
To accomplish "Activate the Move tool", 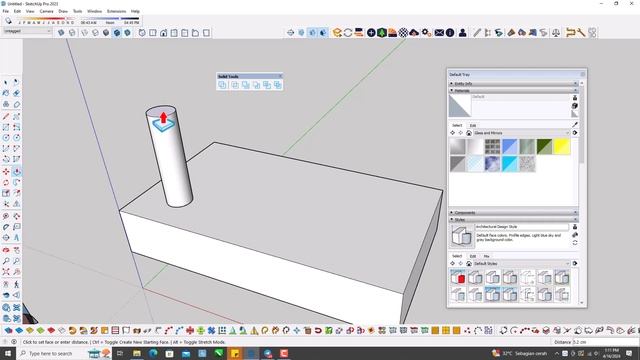I will coord(6,171).
